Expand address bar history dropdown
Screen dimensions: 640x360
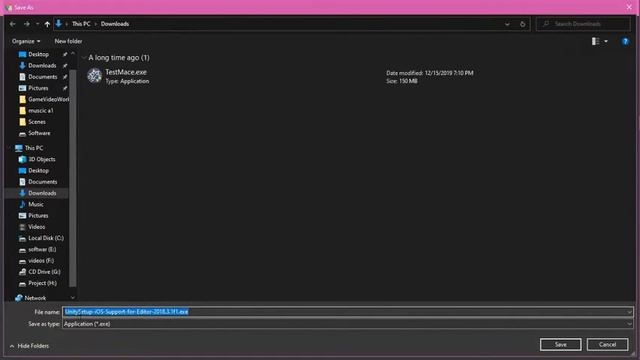(x=507, y=24)
